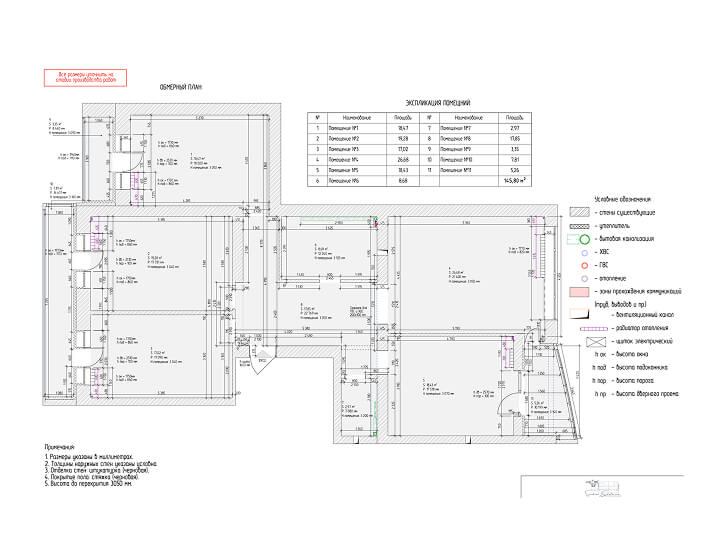
Task: Click the crossed electrical panel legend symbol
Action: [x=596, y=342]
